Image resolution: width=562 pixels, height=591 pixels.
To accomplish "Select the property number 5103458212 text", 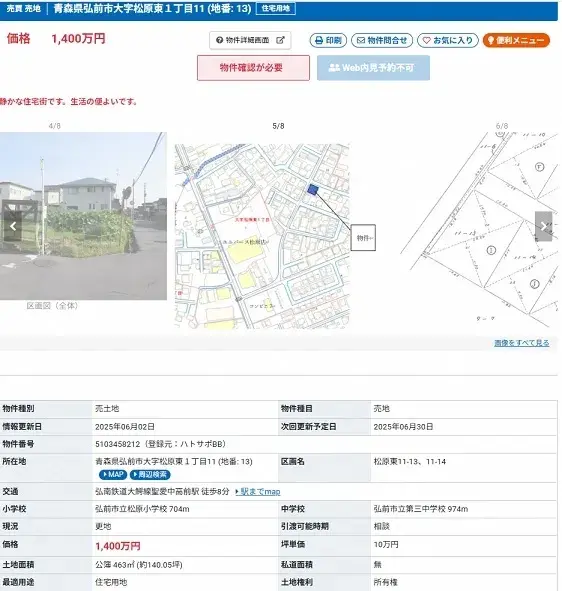I will pyautogui.click(x=118, y=444).
